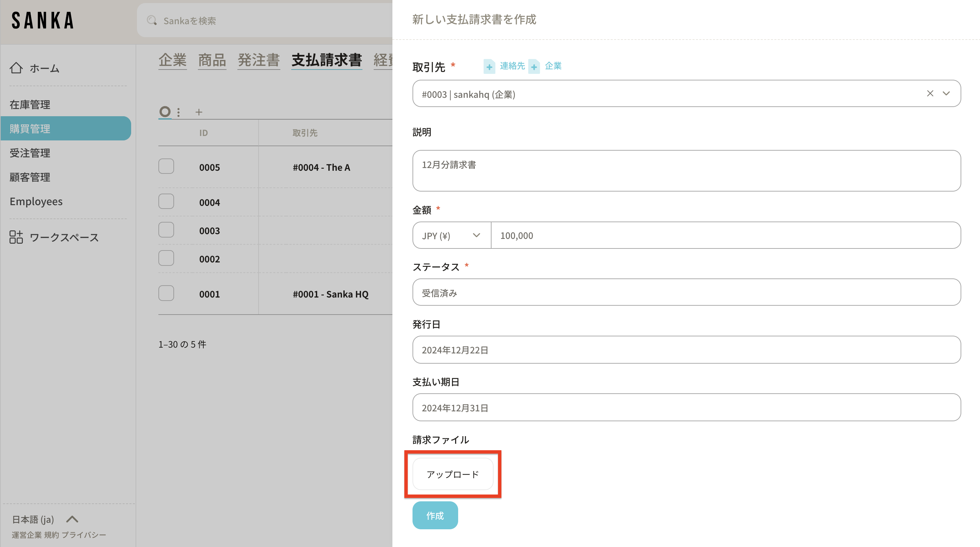Add new view with plus icon
Image resolution: width=980 pixels, height=547 pixels.
[x=199, y=112]
